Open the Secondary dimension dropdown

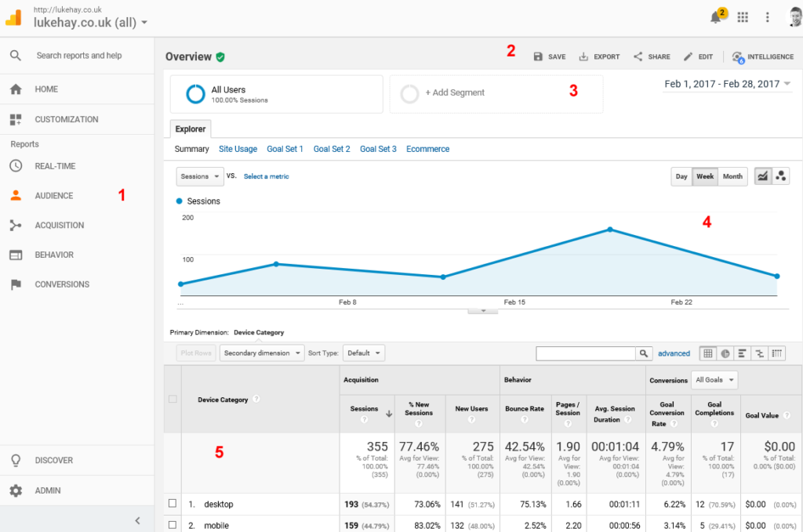pos(262,353)
